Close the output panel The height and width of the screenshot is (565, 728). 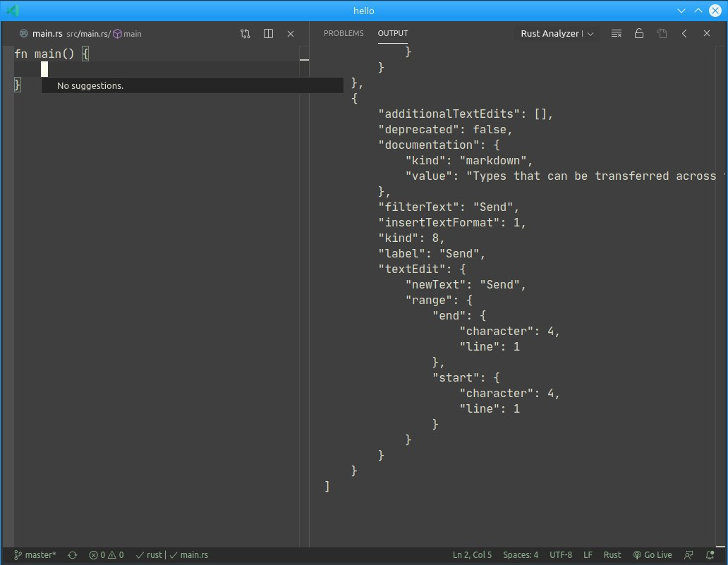click(707, 33)
